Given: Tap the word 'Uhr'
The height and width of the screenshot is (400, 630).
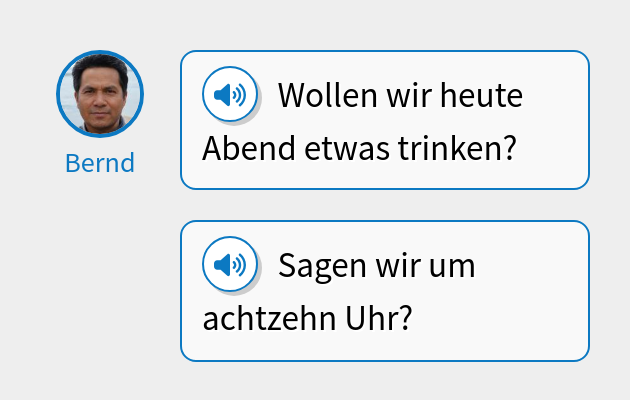Looking at the screenshot, I should point(374,320).
